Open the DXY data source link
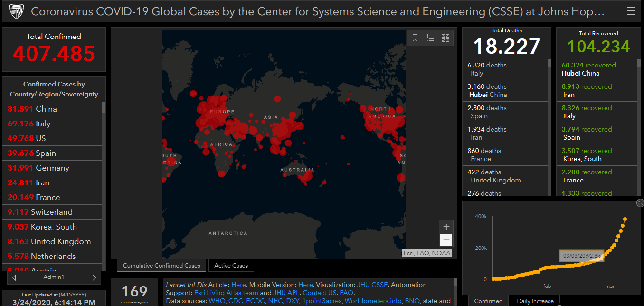The image size is (644, 306). pyautogui.click(x=293, y=301)
